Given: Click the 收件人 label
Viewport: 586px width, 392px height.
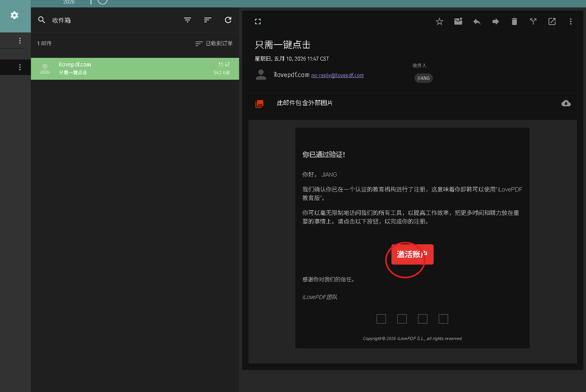Looking at the screenshot, I should tap(420, 66).
